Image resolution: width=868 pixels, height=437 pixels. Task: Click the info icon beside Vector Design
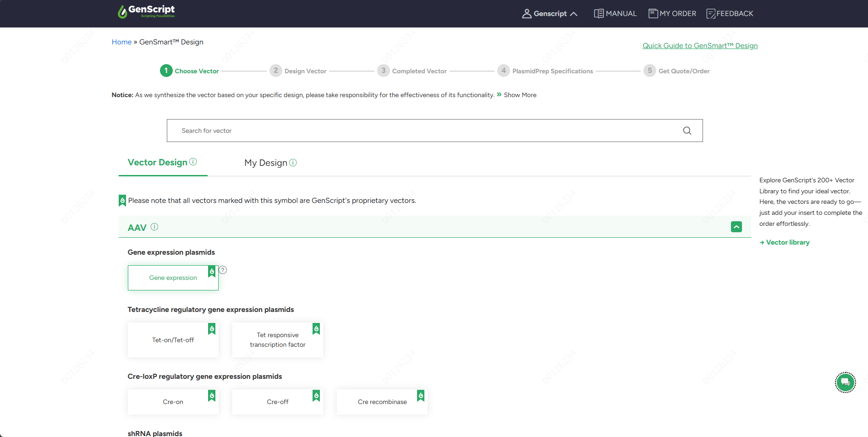coord(193,161)
